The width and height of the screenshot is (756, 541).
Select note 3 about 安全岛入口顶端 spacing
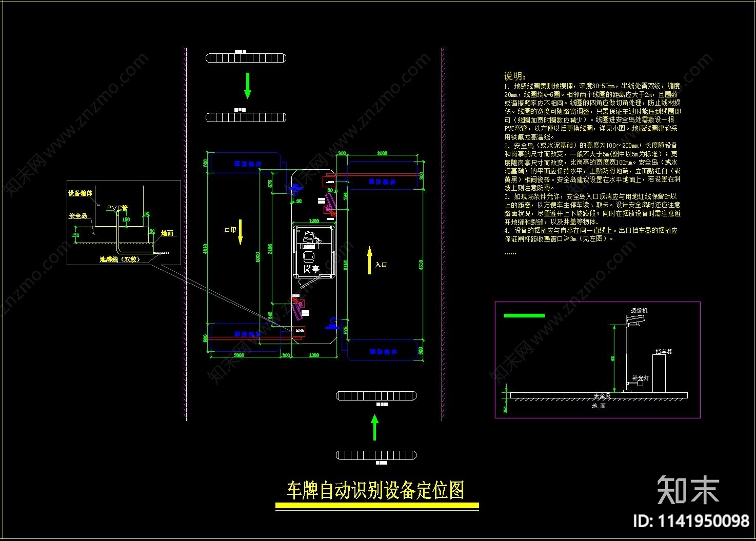click(x=592, y=209)
